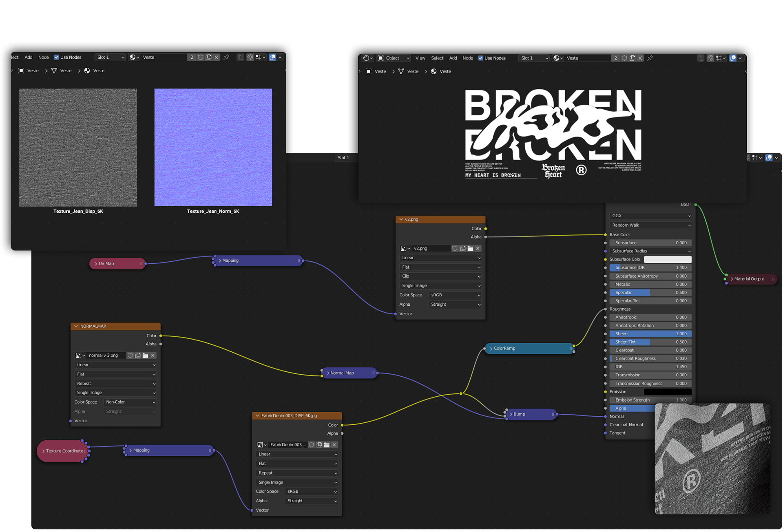Click the shield icon in FabricDenim003 node

coord(312,445)
